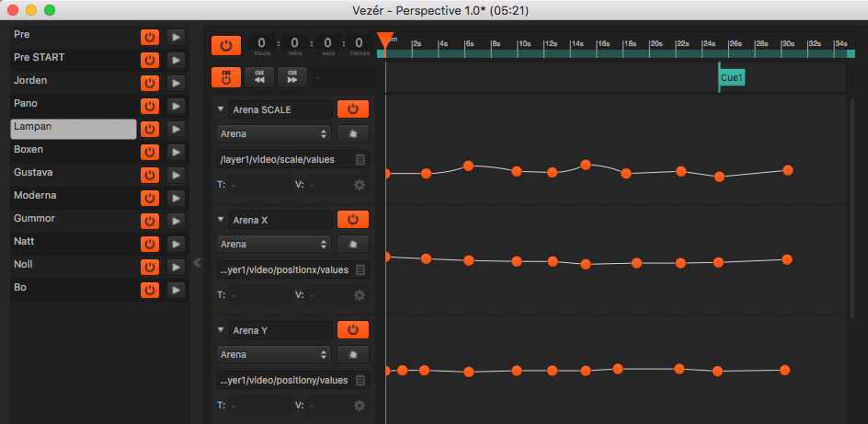Collapse the Arena SCALE track
Screen dimensions: 868x424
click(221, 109)
